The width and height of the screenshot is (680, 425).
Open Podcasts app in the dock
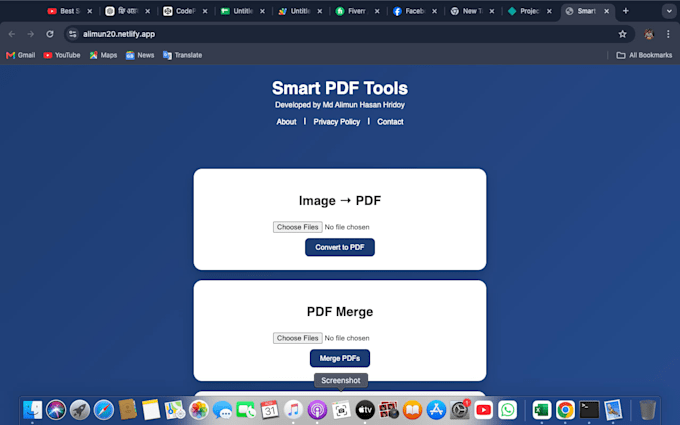click(x=317, y=410)
